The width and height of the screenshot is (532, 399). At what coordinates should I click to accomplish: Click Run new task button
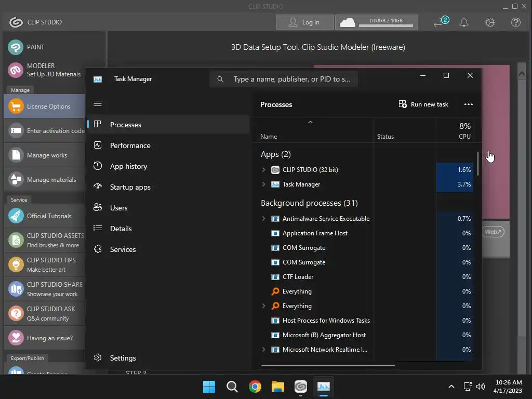click(423, 104)
